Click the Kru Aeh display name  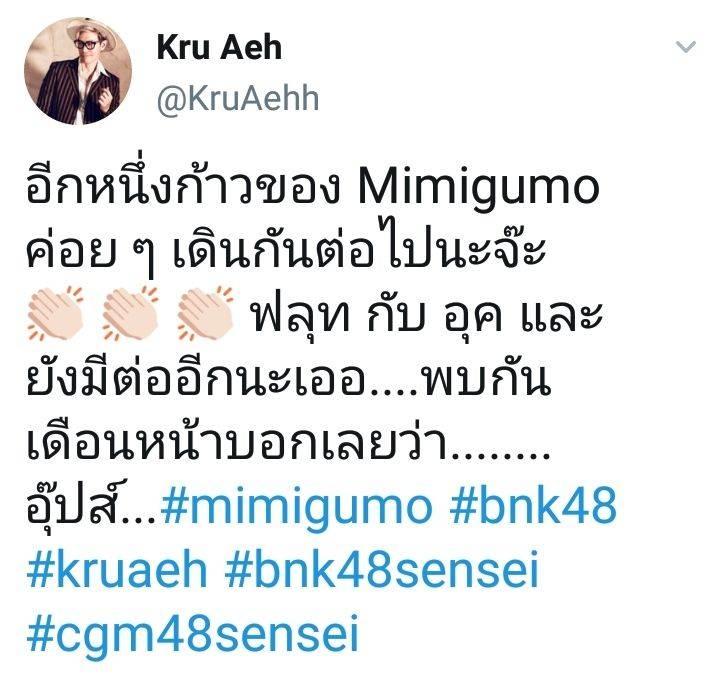(219, 47)
